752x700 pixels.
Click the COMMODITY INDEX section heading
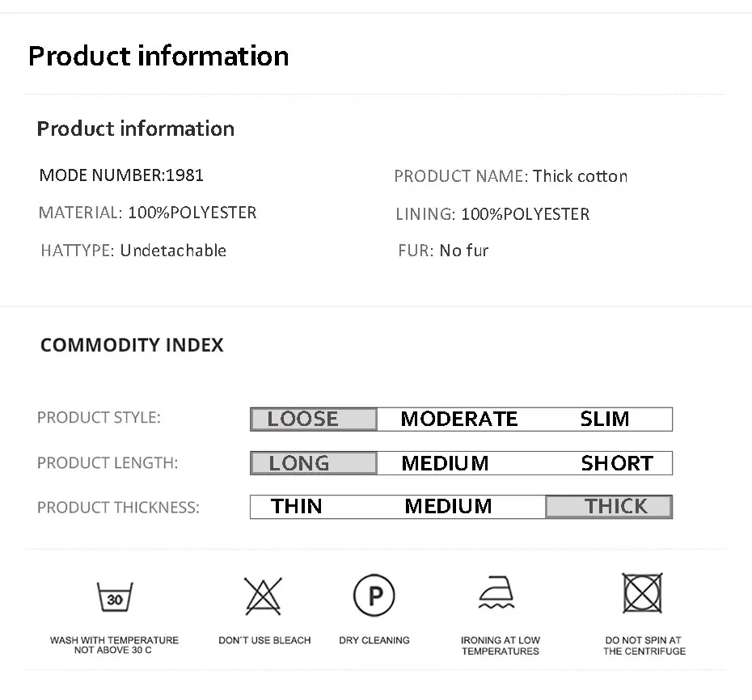pyautogui.click(x=132, y=345)
